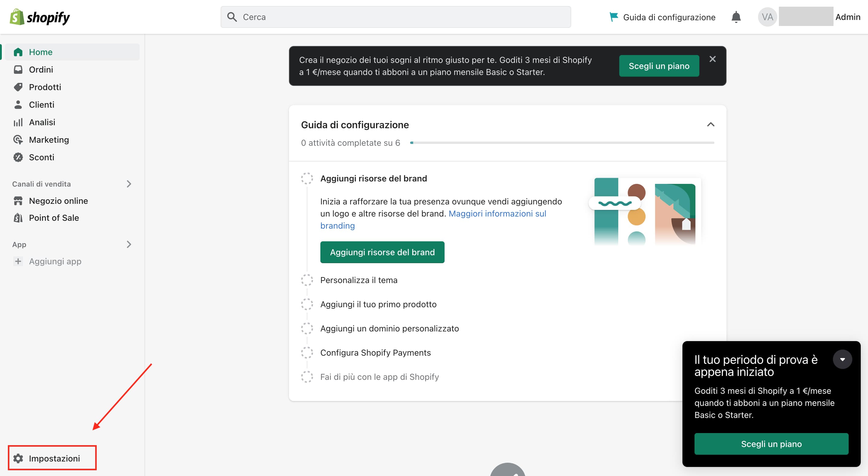Expand the App section chevron
868x476 pixels.
(129, 244)
